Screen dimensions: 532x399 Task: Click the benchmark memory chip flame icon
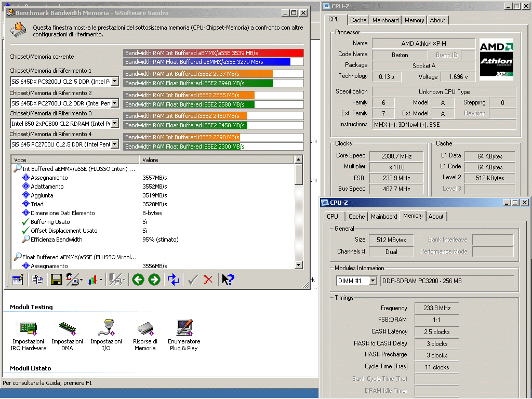click(18, 30)
